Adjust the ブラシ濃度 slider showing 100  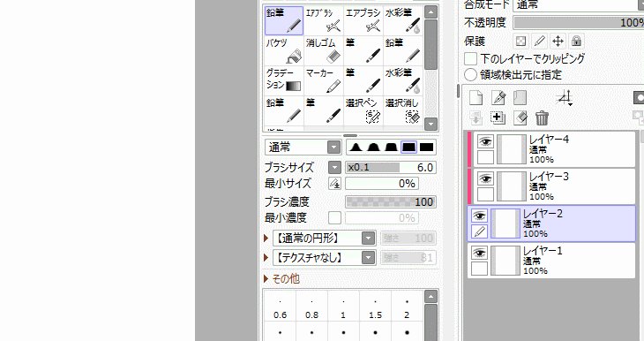coord(391,201)
